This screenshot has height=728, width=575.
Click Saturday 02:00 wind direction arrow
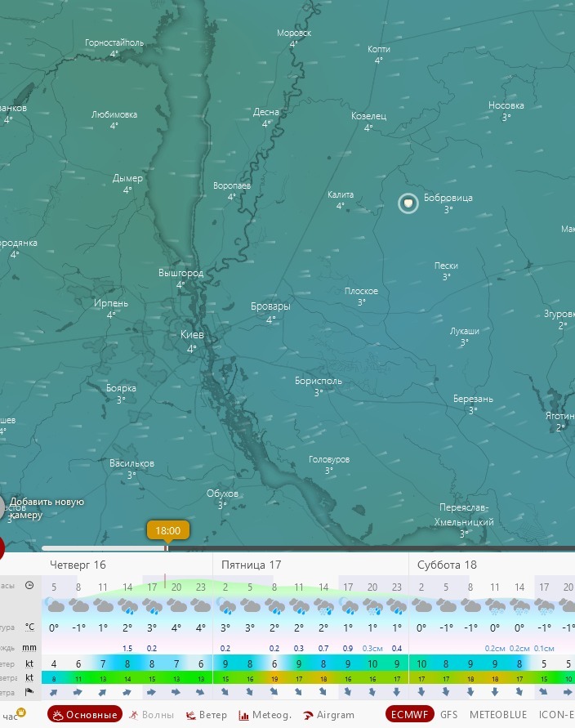421,692
